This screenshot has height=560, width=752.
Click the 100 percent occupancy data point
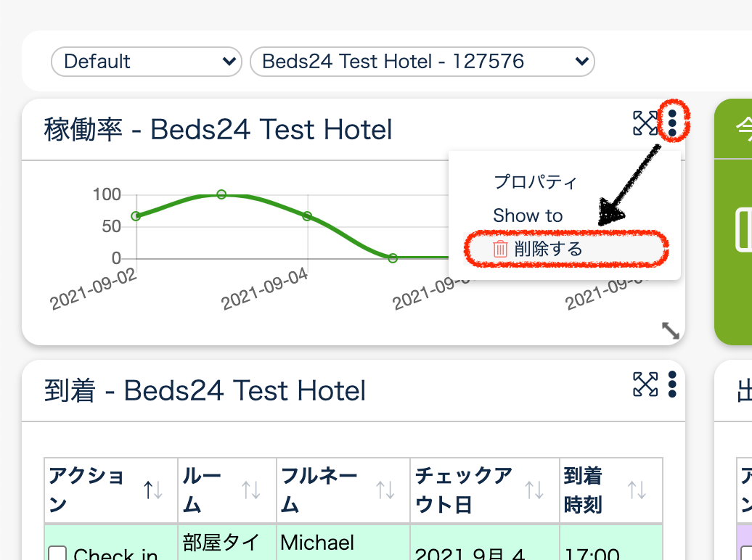(x=221, y=194)
